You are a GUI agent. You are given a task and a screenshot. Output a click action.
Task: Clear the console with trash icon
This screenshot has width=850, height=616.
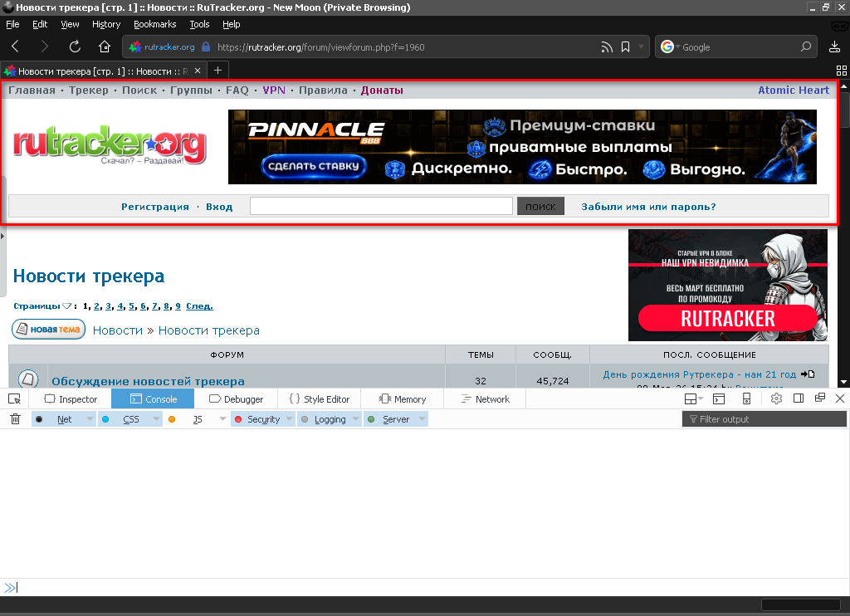[15, 419]
